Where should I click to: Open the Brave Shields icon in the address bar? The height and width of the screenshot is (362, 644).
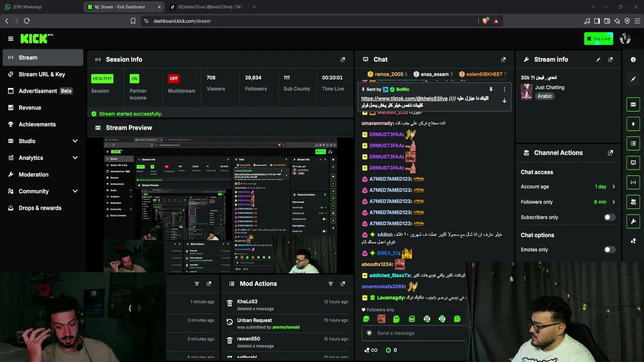pos(485,21)
